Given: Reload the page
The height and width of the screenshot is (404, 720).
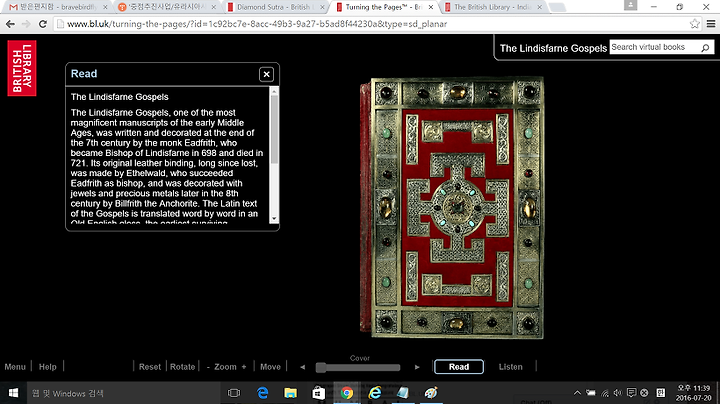Looking at the screenshot, I should [x=43, y=24].
